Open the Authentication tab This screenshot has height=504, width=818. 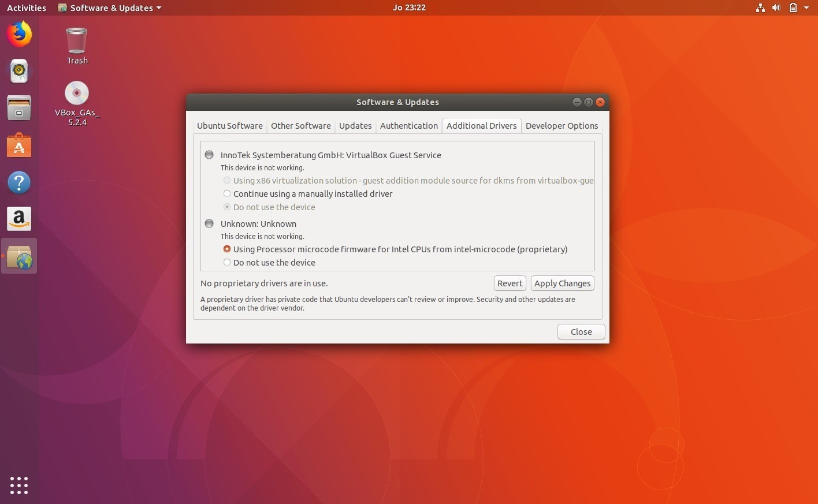[408, 125]
